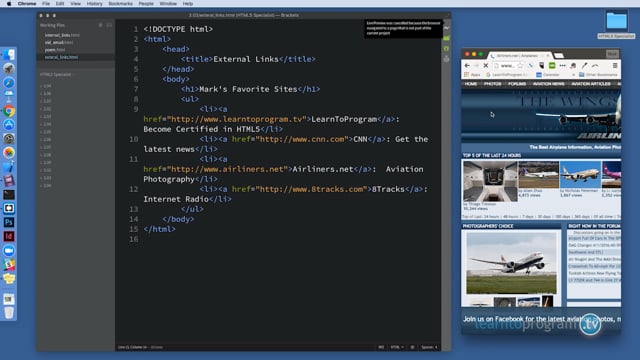
Task: Select poem.html in working files
Action: (x=55, y=50)
